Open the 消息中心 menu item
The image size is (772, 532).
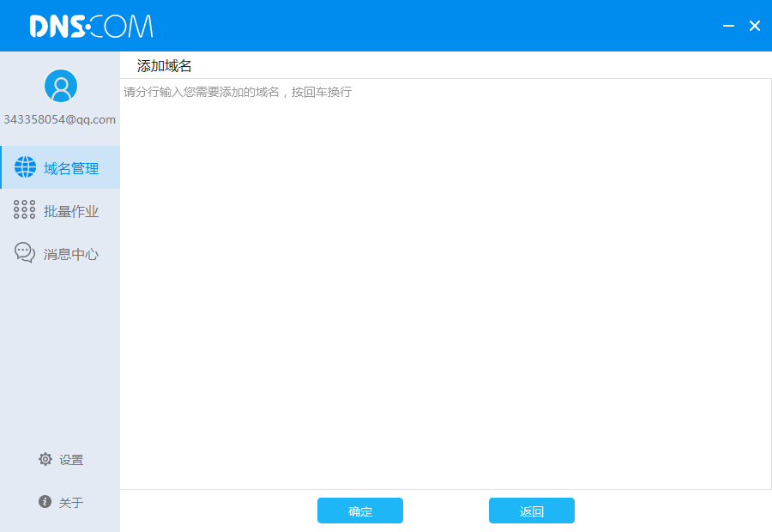coord(60,253)
